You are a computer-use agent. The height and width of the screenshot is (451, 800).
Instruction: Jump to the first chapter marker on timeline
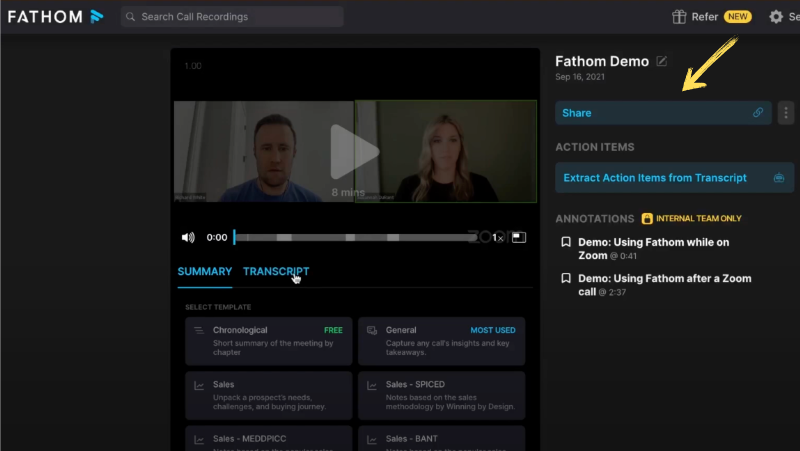coord(284,237)
